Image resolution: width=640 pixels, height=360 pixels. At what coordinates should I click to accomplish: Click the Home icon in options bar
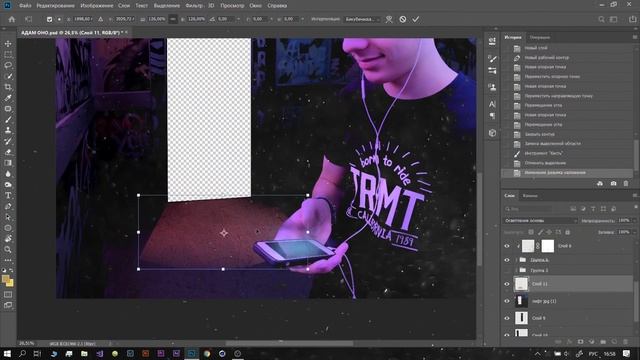pos(12,19)
